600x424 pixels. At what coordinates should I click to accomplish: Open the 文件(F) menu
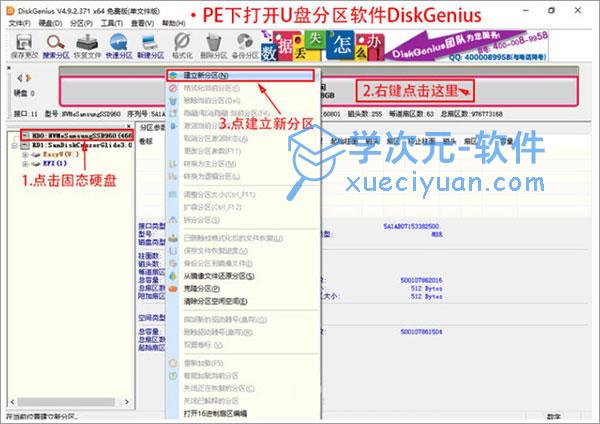[x=20, y=24]
